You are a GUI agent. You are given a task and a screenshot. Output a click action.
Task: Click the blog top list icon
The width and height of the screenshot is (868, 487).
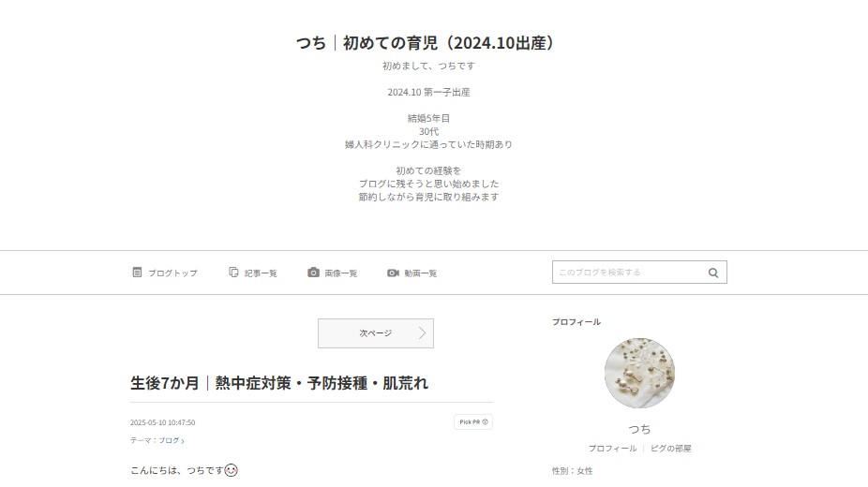137,273
